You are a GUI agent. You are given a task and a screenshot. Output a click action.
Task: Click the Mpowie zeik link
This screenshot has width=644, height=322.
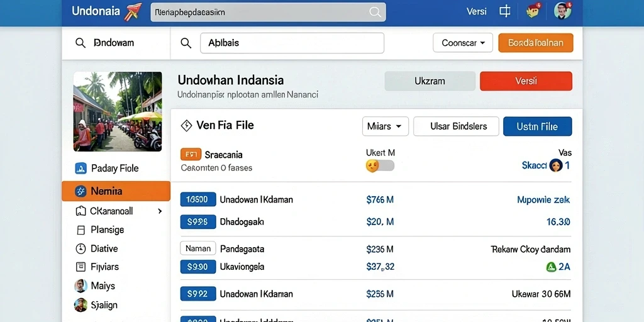(x=543, y=200)
